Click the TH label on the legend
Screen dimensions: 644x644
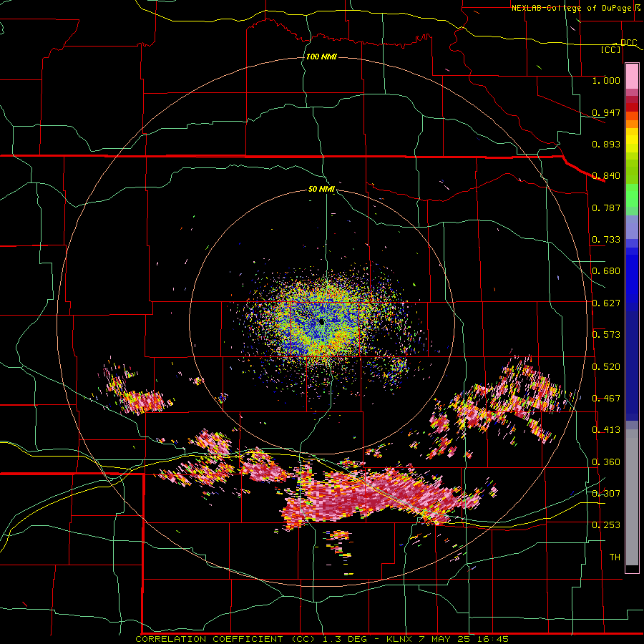point(615,557)
